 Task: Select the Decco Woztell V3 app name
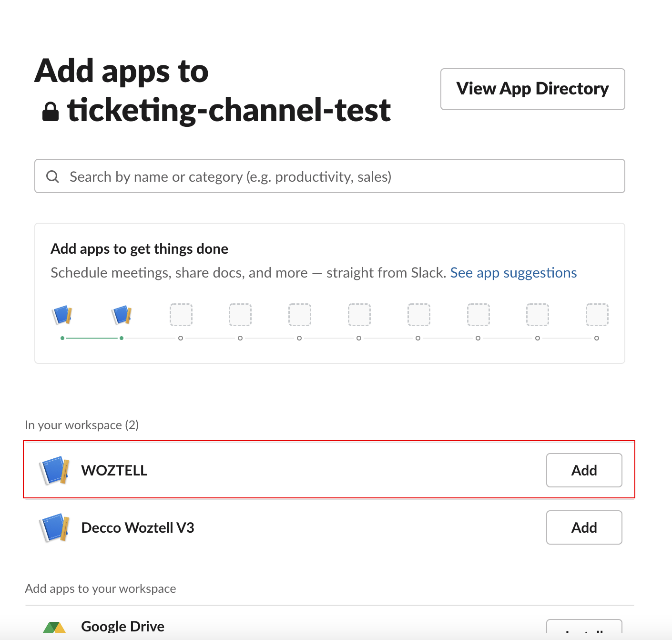tap(138, 527)
